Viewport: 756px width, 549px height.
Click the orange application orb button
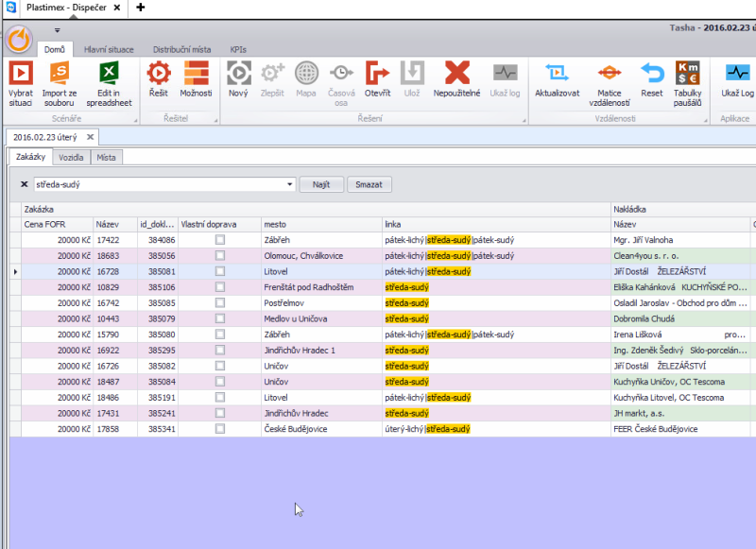pos(19,39)
